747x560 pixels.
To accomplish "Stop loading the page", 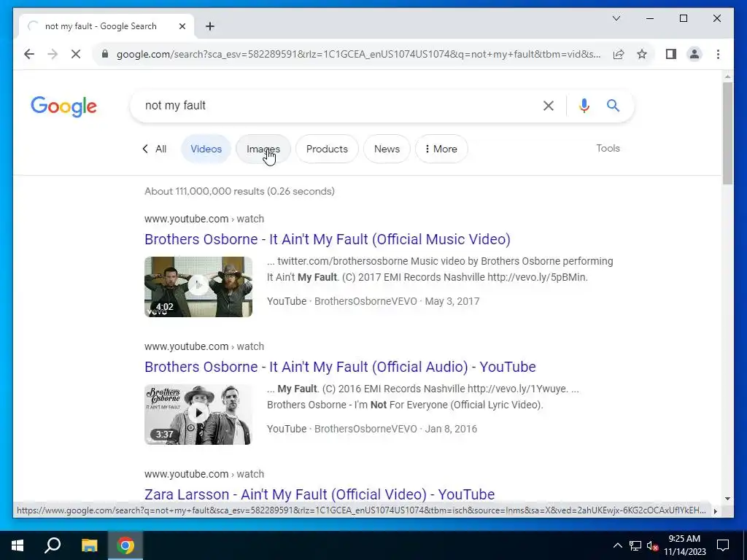I will (76, 54).
